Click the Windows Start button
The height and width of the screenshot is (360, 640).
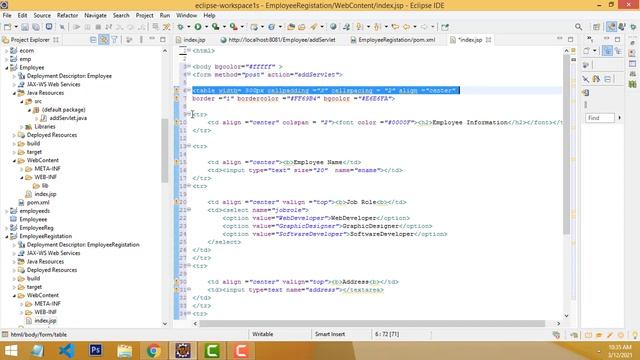coord(11,351)
